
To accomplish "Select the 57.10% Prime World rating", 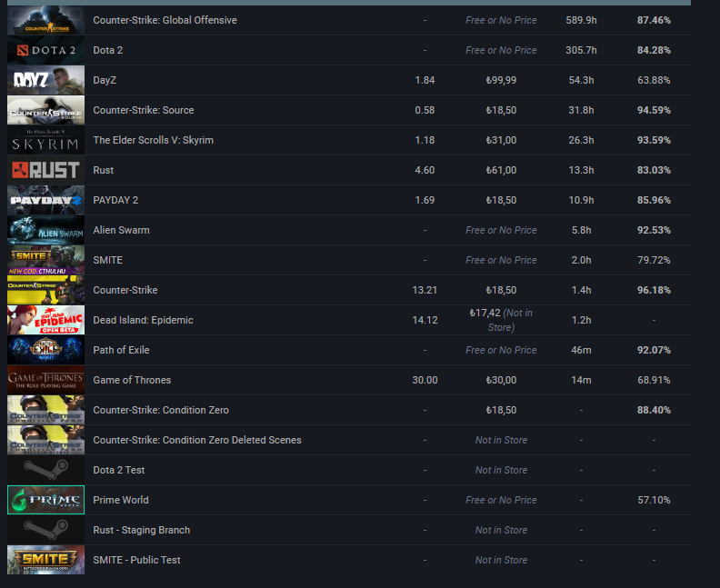I will tap(654, 500).
